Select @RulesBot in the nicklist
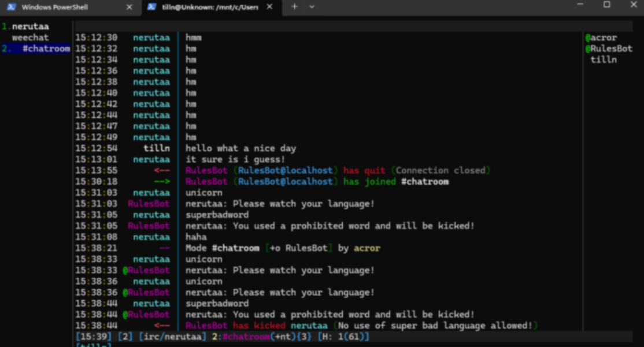 coord(608,48)
